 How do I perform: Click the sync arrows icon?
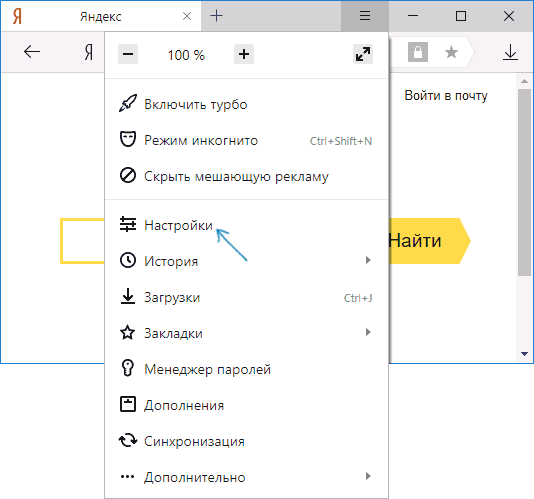[128, 440]
